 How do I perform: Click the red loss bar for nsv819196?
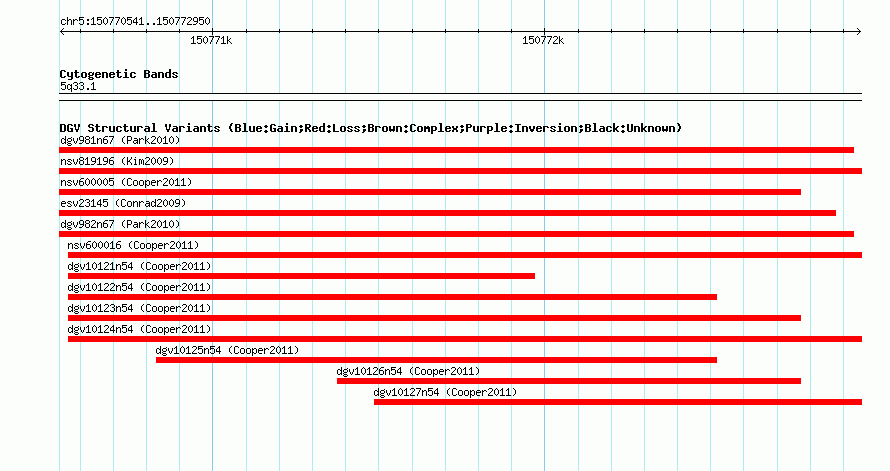coord(460,171)
